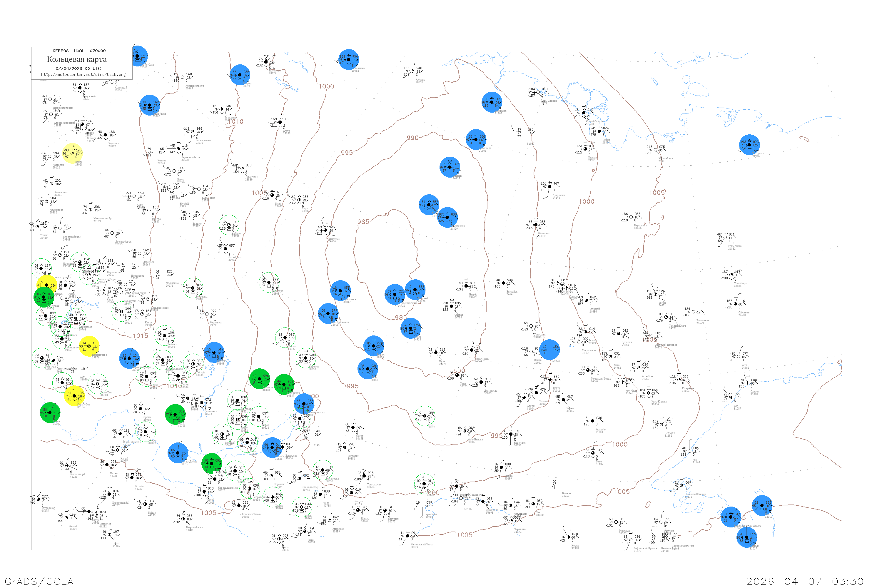This screenshot has height=588, width=882.
Task: Click the 2026-04-07-03:30 timestamp
Action: pos(805,581)
